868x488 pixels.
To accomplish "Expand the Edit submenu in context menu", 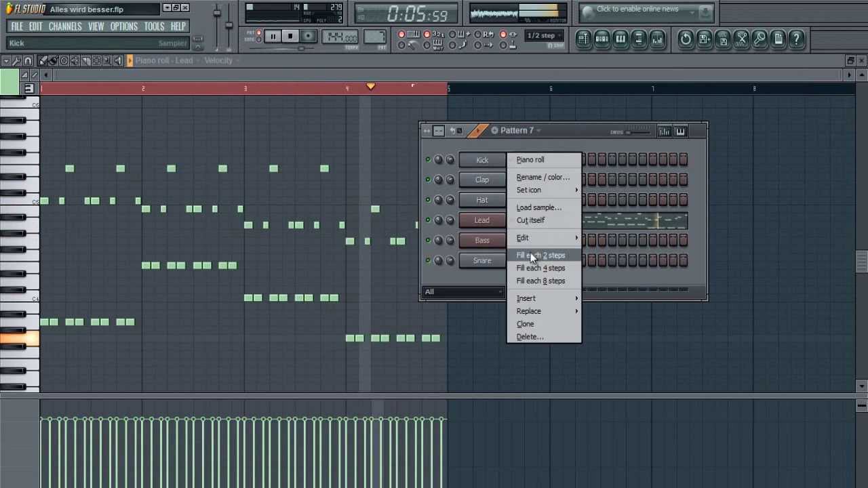I will click(x=546, y=238).
